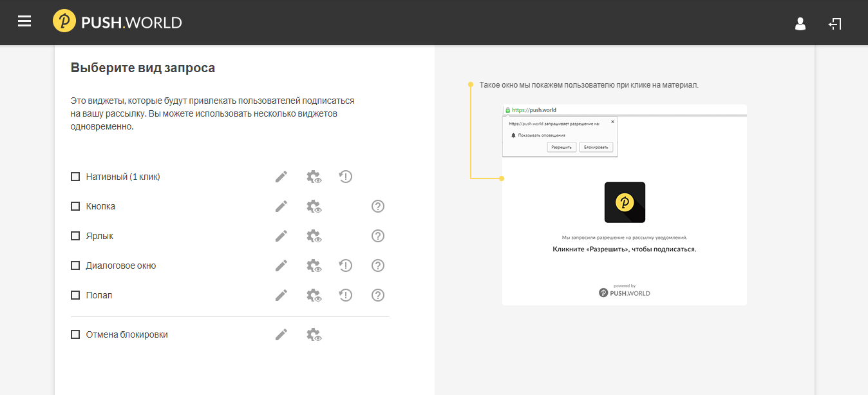This screenshot has width=868, height=395.
Task: Tick the Кнопка checkbox
Action: 75,206
